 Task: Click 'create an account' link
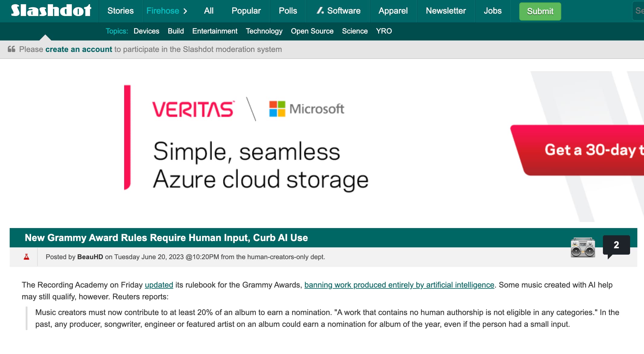coord(79,49)
